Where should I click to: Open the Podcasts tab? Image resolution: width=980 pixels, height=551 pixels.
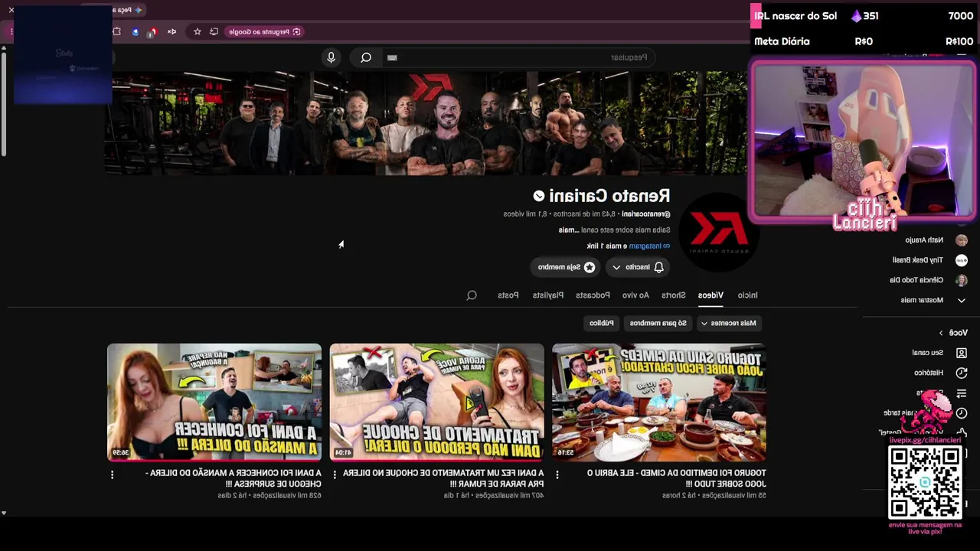[x=593, y=295]
